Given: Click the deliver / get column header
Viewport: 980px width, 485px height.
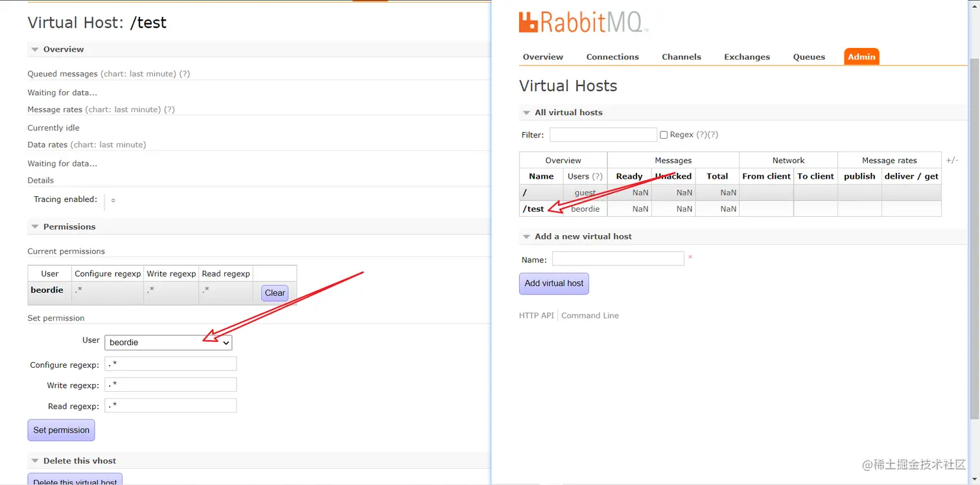Looking at the screenshot, I should click(911, 176).
